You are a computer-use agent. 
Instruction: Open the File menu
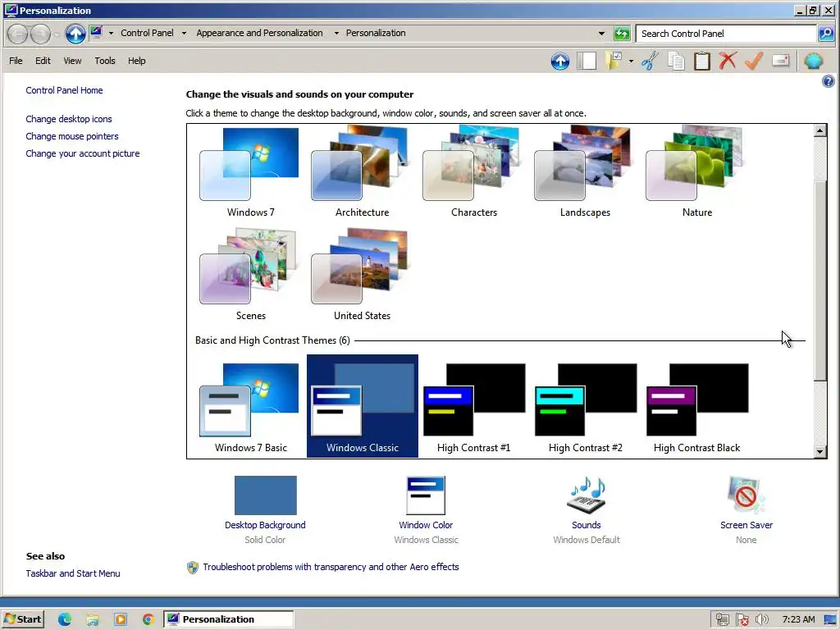(16, 61)
